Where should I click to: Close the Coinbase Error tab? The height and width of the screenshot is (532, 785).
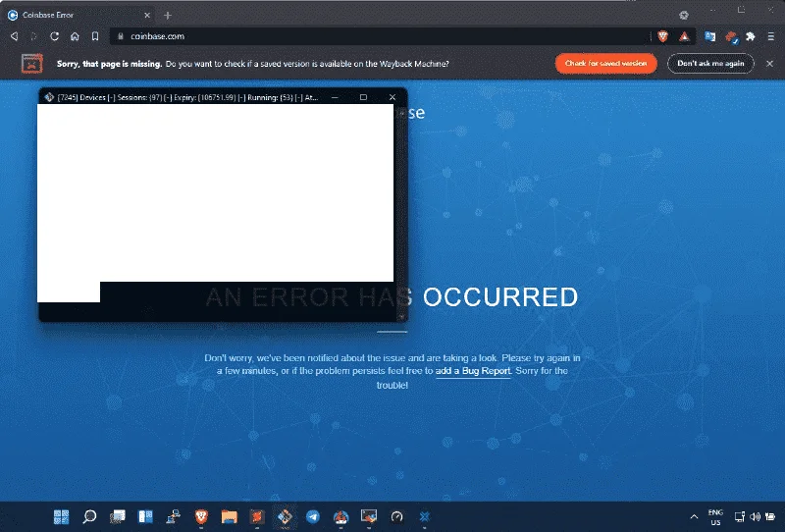coord(147,15)
